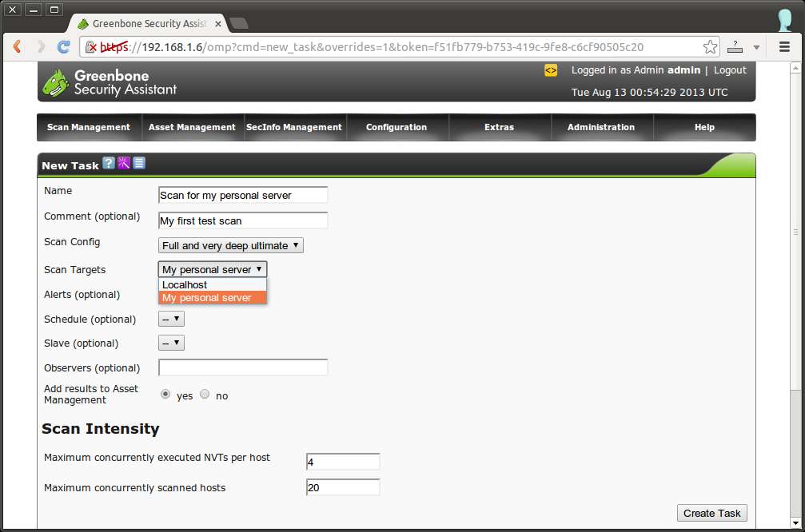
Task: Bookmark the page with the star icon
Action: pos(710,46)
